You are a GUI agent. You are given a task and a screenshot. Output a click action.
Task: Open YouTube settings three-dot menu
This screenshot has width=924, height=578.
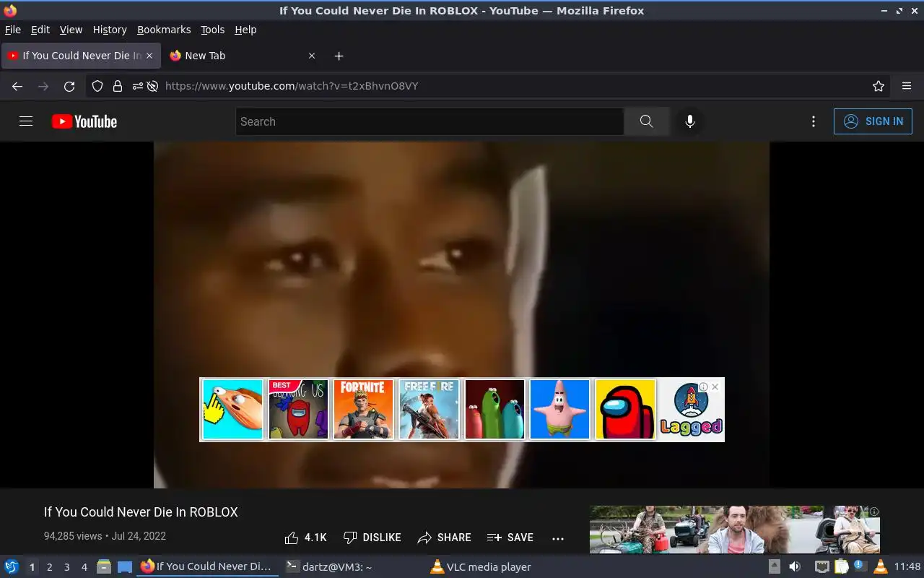click(x=814, y=121)
